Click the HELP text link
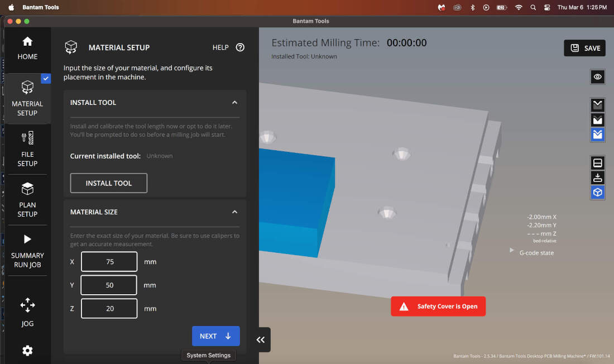Image resolution: width=614 pixels, height=364 pixels. (x=220, y=47)
